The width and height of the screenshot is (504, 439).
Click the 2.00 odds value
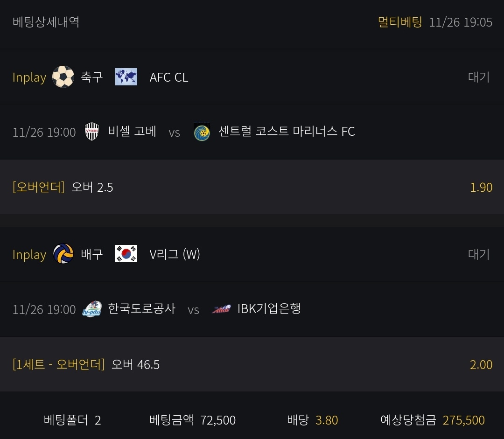pos(481,364)
